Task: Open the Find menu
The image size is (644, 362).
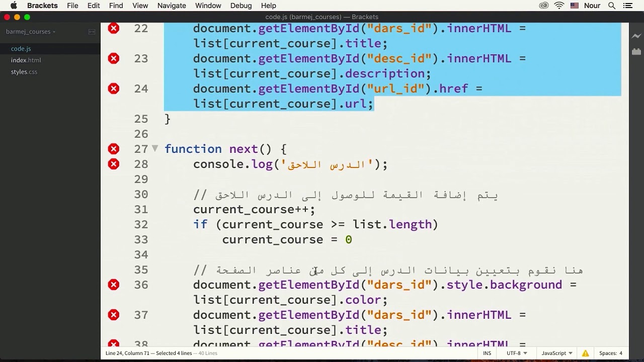Action: pyautogui.click(x=116, y=6)
